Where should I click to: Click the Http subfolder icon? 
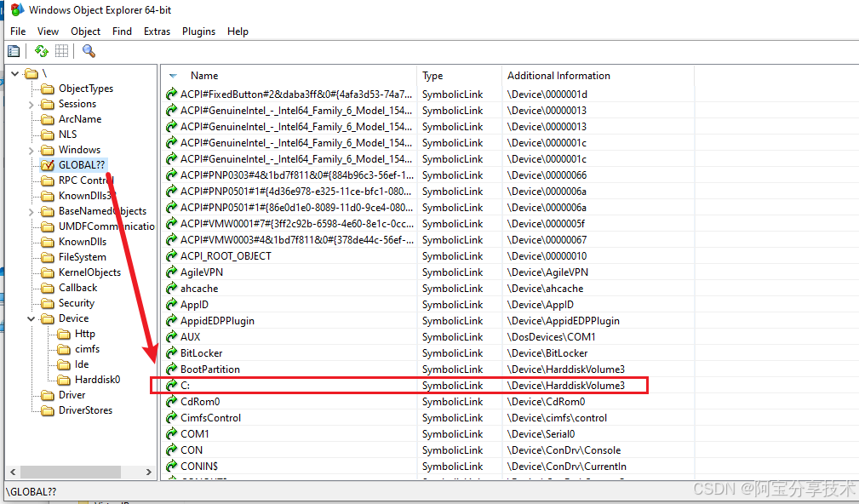[65, 335]
